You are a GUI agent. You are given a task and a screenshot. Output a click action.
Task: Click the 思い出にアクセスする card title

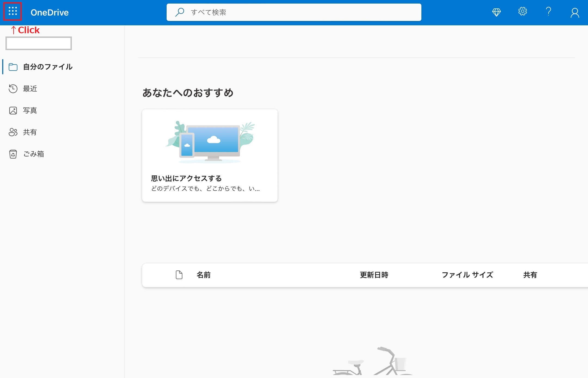pos(186,178)
